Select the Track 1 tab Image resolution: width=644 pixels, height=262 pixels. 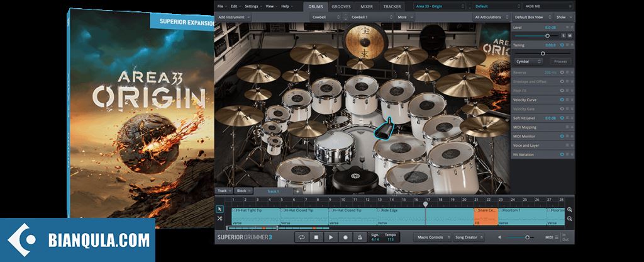[273, 191]
